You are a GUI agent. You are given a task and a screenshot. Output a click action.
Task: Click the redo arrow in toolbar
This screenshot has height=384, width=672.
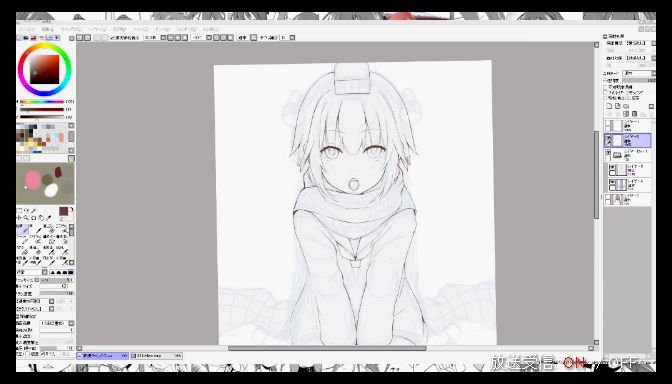(x=87, y=38)
